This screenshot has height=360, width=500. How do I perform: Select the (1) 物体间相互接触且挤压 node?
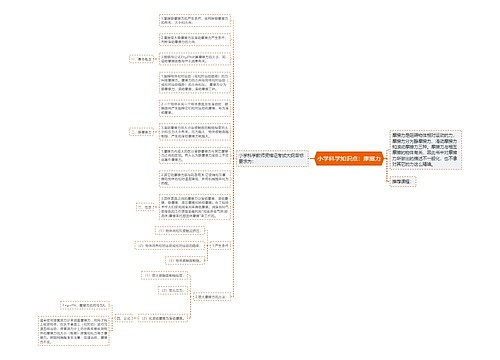[x=180, y=231]
